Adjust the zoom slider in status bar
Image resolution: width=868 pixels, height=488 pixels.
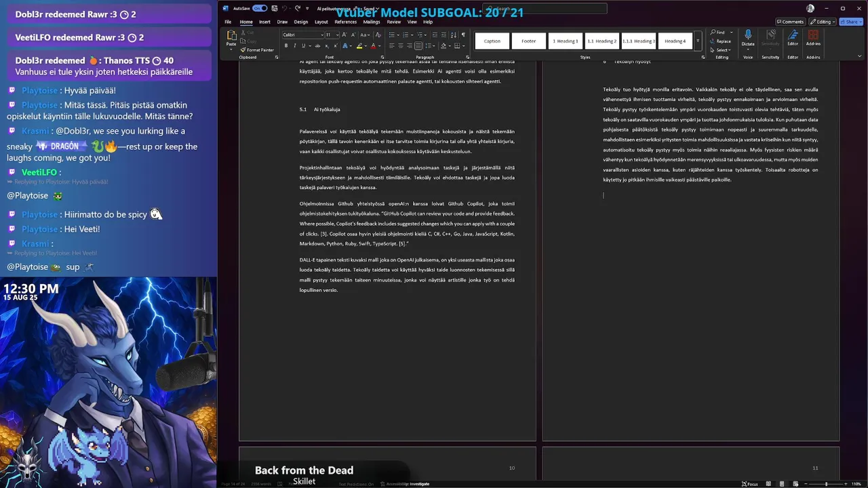[x=826, y=484]
